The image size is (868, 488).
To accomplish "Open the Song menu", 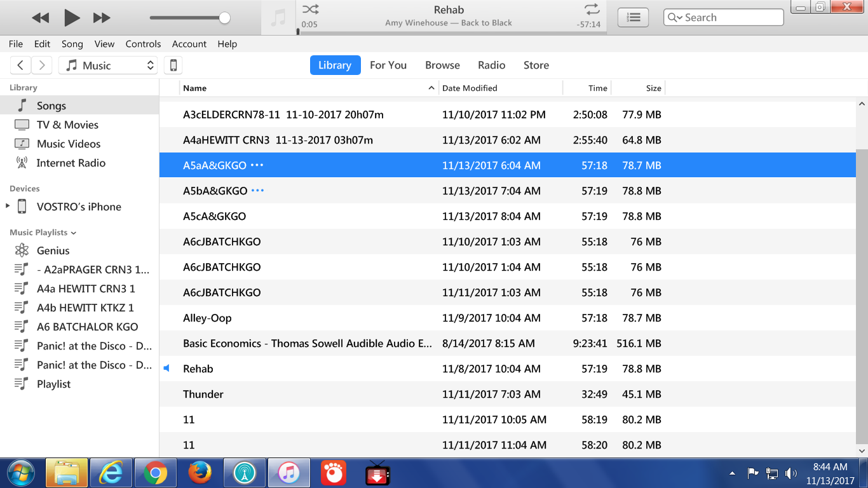I will click(72, 44).
